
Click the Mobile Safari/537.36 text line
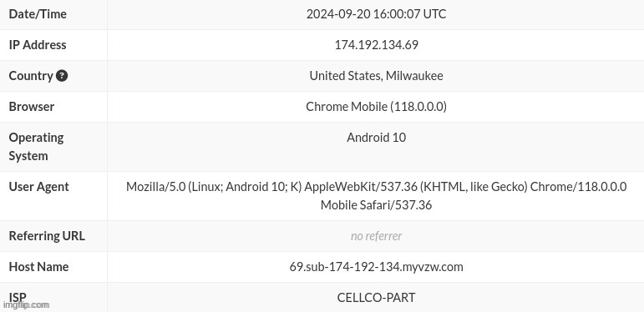point(376,205)
